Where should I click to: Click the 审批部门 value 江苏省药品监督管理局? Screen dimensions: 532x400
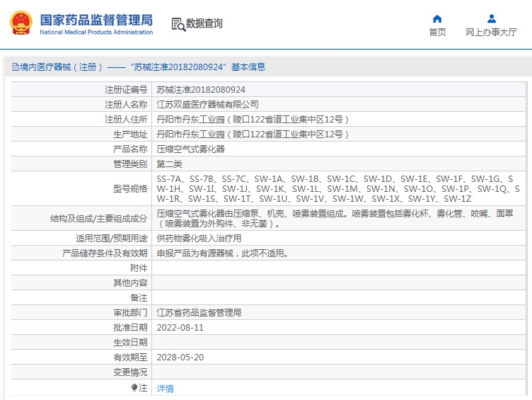199,313
